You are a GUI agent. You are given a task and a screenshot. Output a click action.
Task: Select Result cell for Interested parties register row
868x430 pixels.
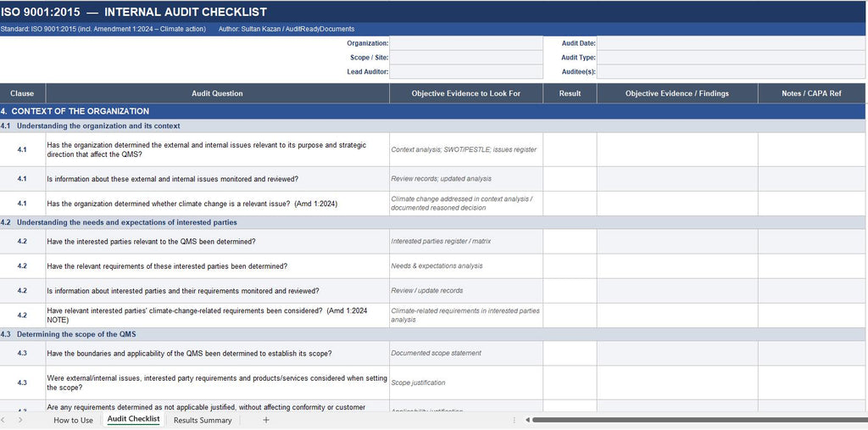570,242
